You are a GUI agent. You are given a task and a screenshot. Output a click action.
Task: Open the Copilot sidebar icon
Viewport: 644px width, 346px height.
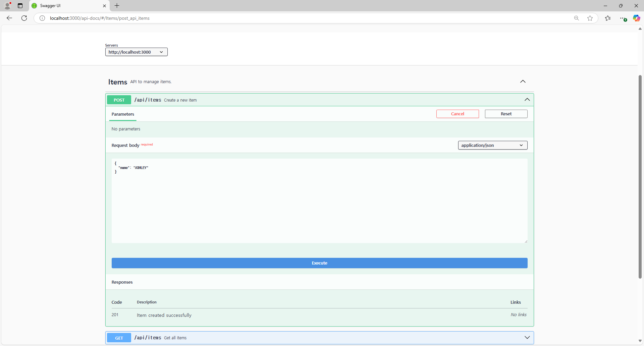click(x=636, y=18)
